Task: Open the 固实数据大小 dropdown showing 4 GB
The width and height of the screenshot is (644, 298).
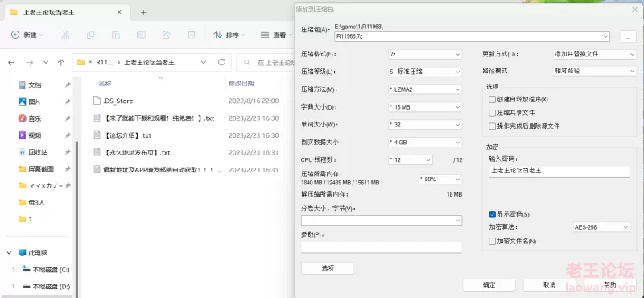Action: 425,143
